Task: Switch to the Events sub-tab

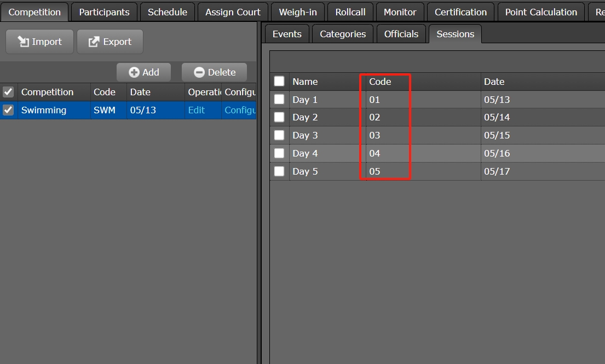Action: coord(287,34)
